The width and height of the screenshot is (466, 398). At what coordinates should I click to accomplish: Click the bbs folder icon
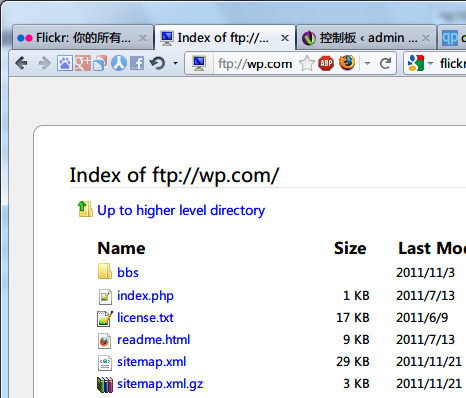click(x=105, y=271)
